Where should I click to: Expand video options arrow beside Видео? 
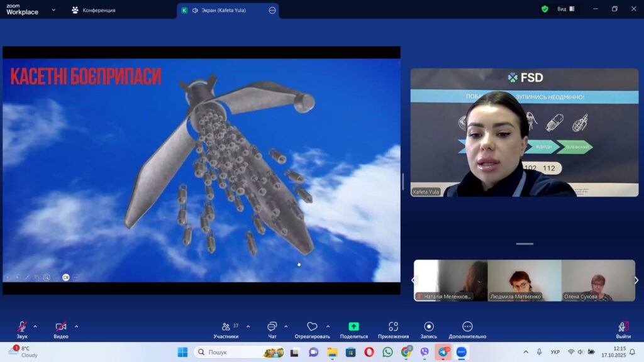tap(77, 326)
